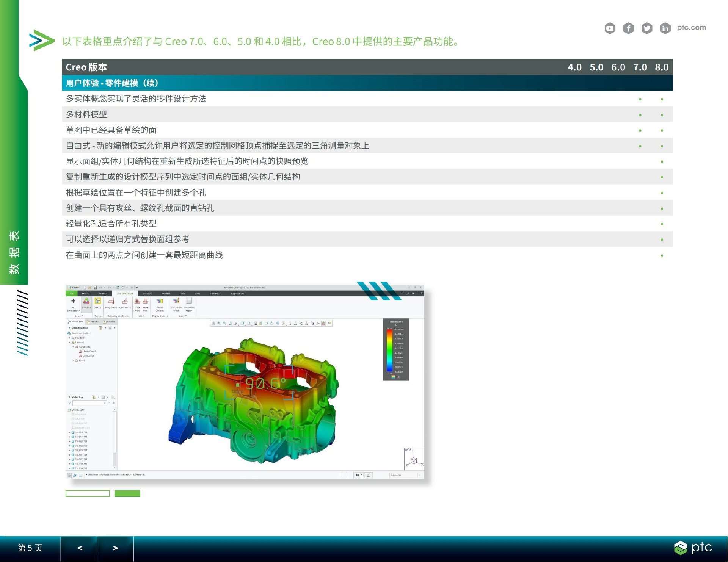This screenshot has width=728, height=562.
Task: Collapse the Thermal tree node
Action: point(69,342)
